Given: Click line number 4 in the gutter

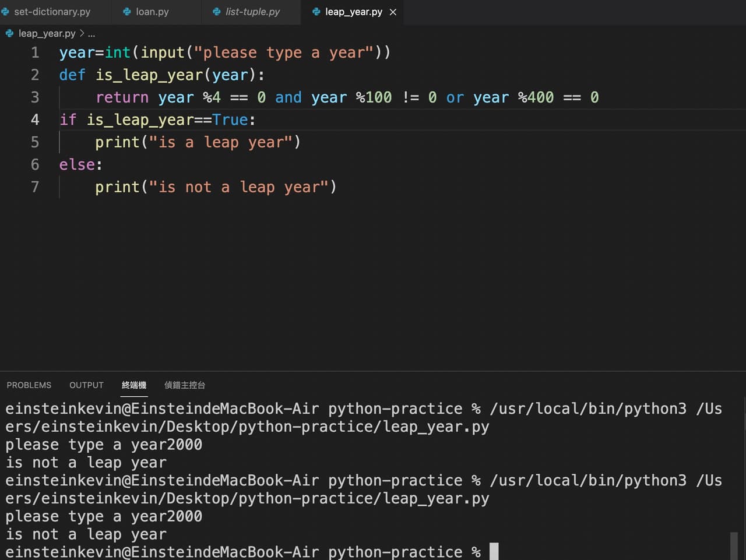Looking at the screenshot, I should 35,120.
